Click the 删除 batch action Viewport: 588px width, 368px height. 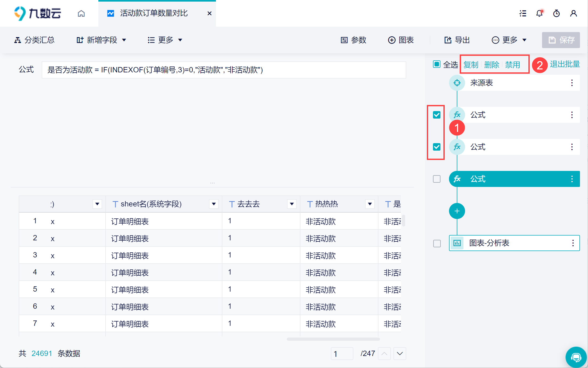492,65
